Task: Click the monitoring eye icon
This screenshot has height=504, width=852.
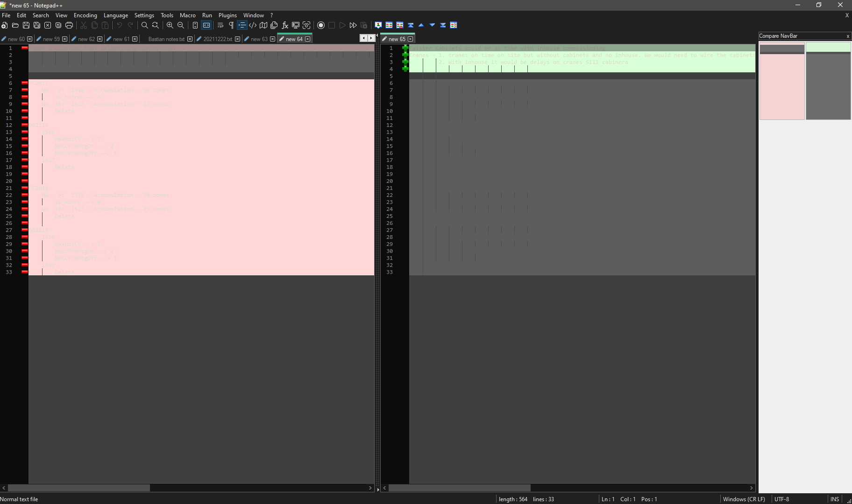Action: [x=306, y=25]
